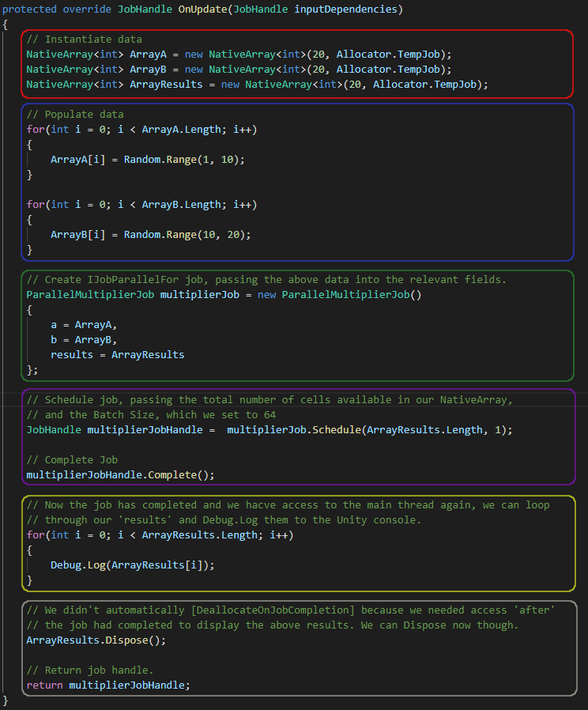Click the '[DeallocateOnJobCompletion]' comment line
Image resolution: width=588 pixels, height=710 pixels.
pos(291,610)
